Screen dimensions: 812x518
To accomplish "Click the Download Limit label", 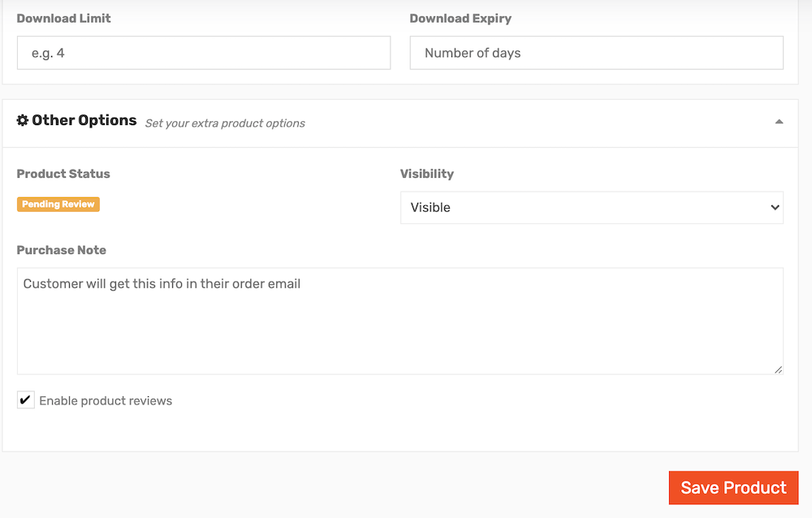I will click(63, 18).
